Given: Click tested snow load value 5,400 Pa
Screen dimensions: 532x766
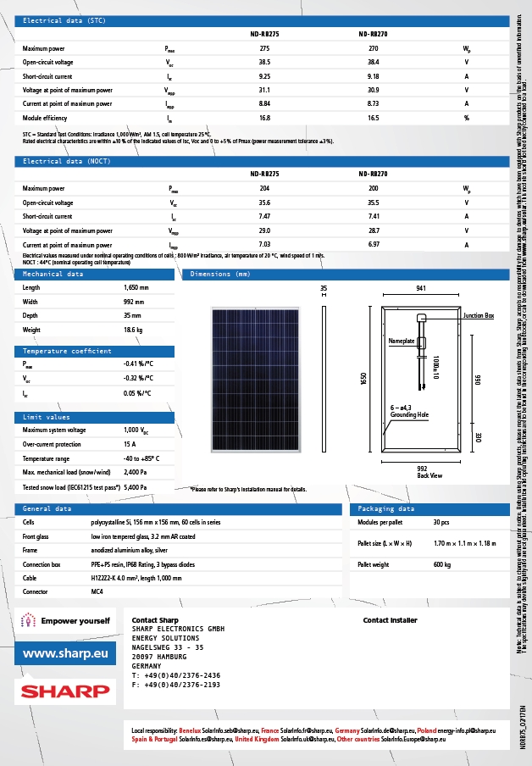Looking at the screenshot, I should (136, 487).
